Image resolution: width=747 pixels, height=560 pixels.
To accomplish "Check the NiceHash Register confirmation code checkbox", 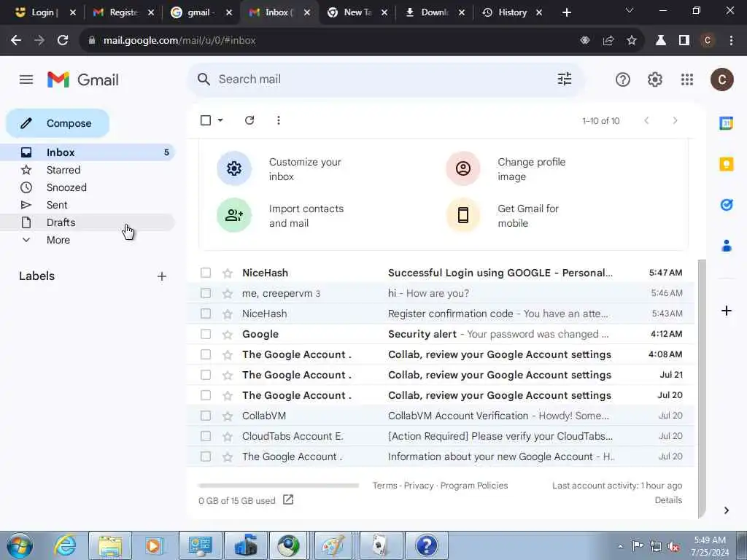I will click(x=205, y=314).
